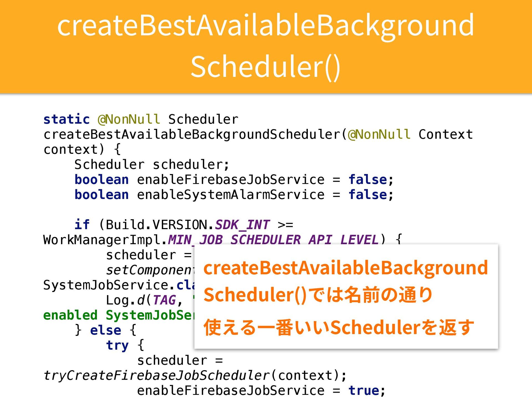Click the Scheduler() title text
The height and width of the screenshot is (399, 532).
(x=265, y=67)
